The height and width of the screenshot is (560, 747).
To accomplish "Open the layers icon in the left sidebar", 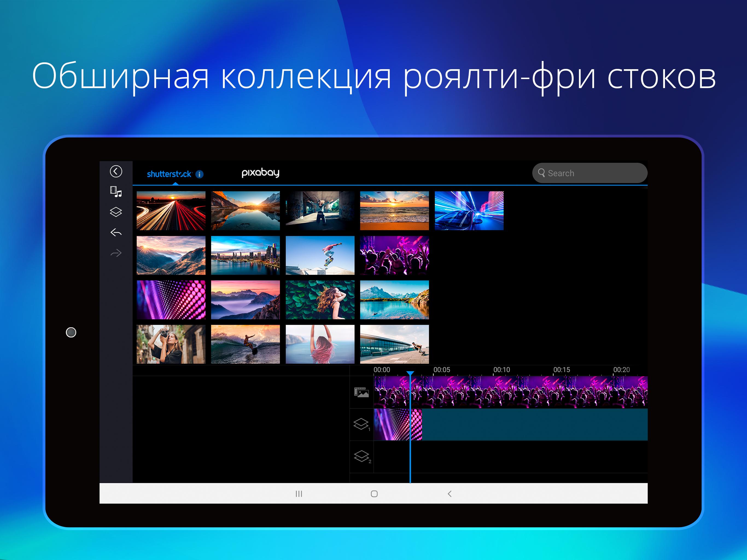I will click(116, 212).
